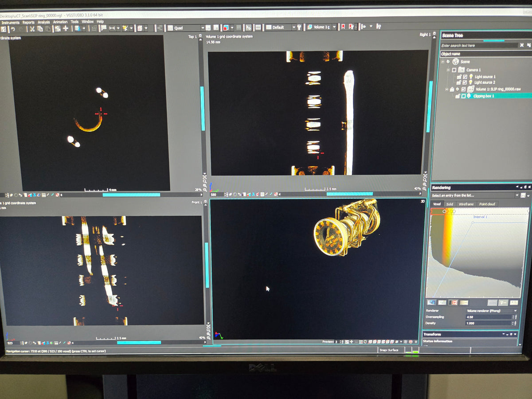Image resolution: width=532 pixels, height=399 pixels.
Task: Switch to the Solid rendering tab
Action: 450,204
